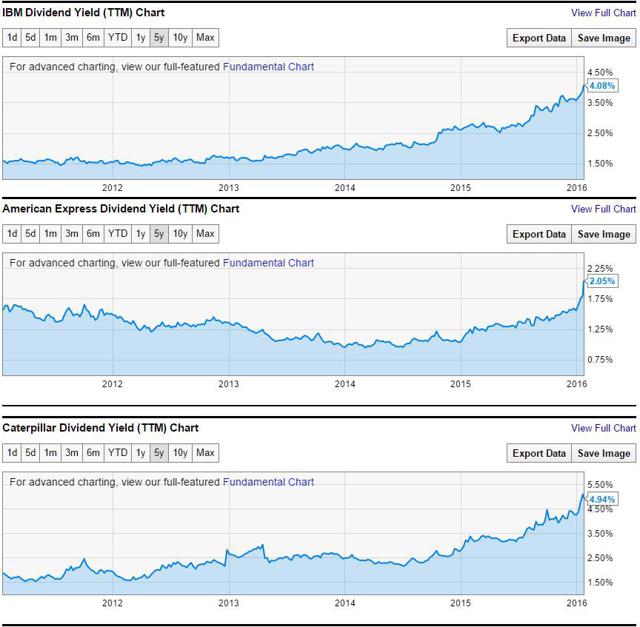This screenshot has width=640, height=627.
Task: Click the 4.94% value label on Caterpillar chart
Action: (x=602, y=499)
